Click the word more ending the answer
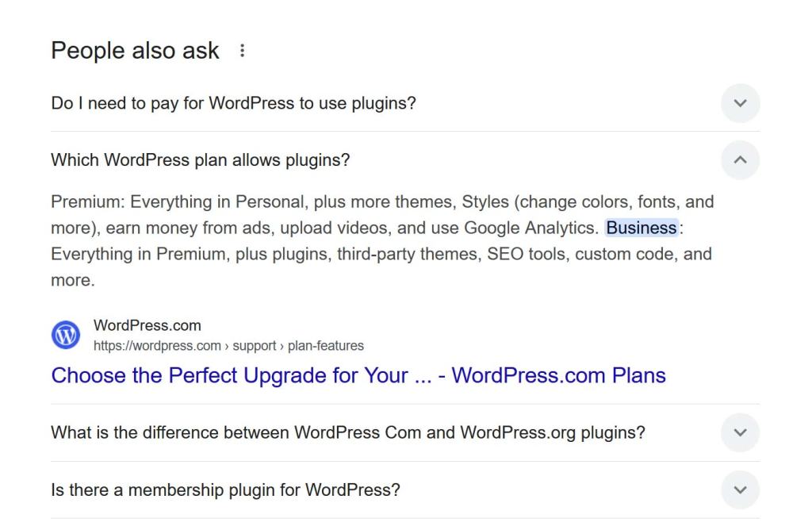The image size is (812, 526). tap(72, 280)
